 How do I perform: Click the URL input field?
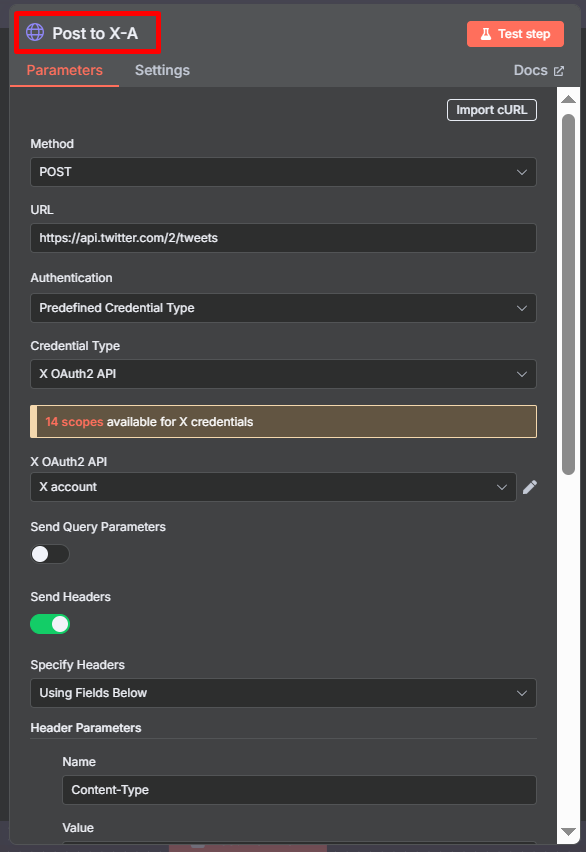(x=283, y=238)
